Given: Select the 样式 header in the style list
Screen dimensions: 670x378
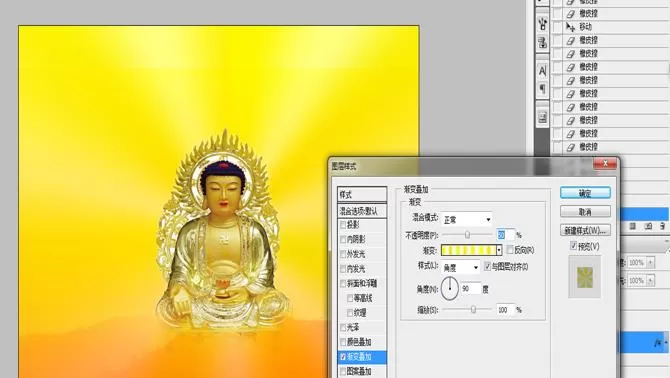Looking at the screenshot, I should tap(362, 195).
